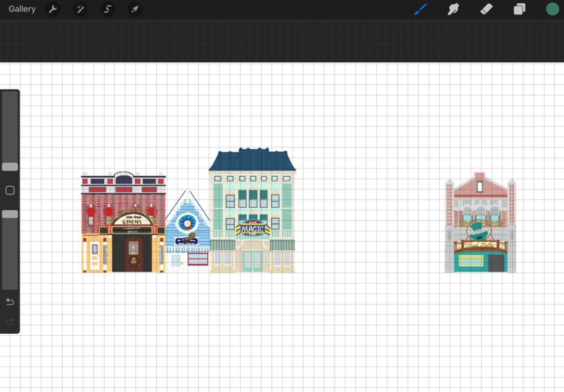The image size is (564, 392).
Task: Tap the Mad Hatter building illustration
Action: point(480,223)
